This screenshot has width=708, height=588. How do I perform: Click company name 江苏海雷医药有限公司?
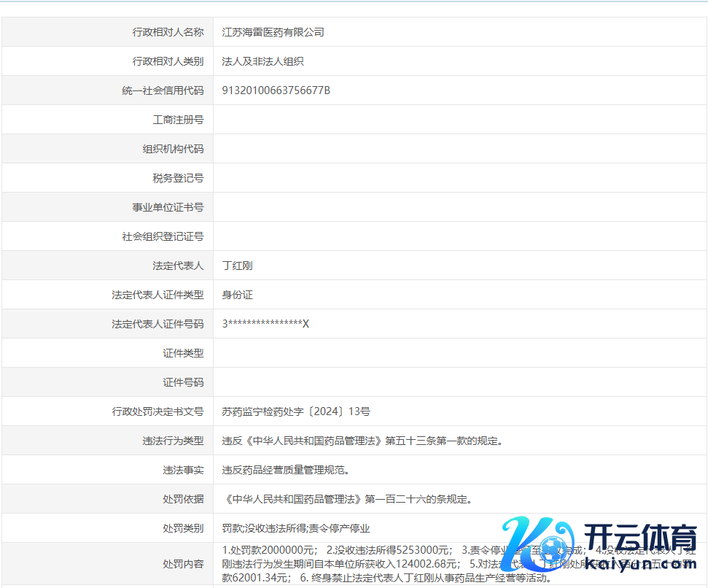273,32
